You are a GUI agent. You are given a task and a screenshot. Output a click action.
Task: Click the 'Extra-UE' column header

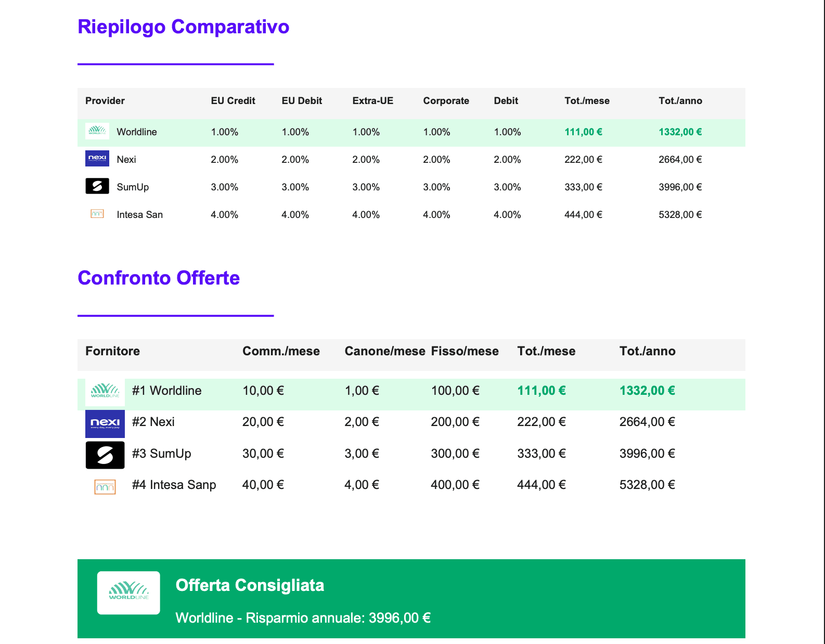(x=373, y=101)
